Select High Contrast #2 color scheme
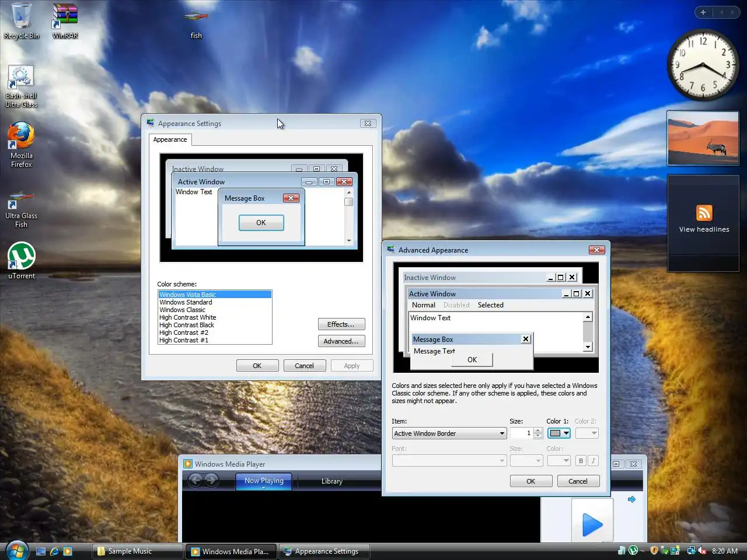This screenshot has width=747, height=560. click(x=215, y=332)
